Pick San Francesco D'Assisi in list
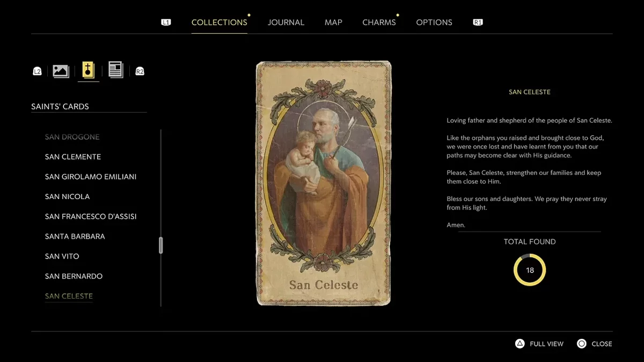The image size is (644, 362). point(91,217)
